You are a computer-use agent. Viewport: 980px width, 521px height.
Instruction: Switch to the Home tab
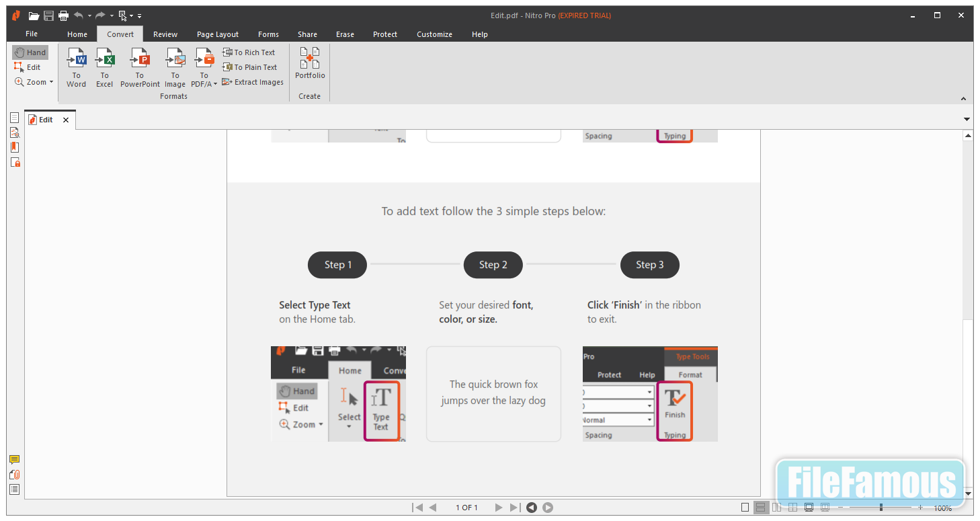click(77, 34)
